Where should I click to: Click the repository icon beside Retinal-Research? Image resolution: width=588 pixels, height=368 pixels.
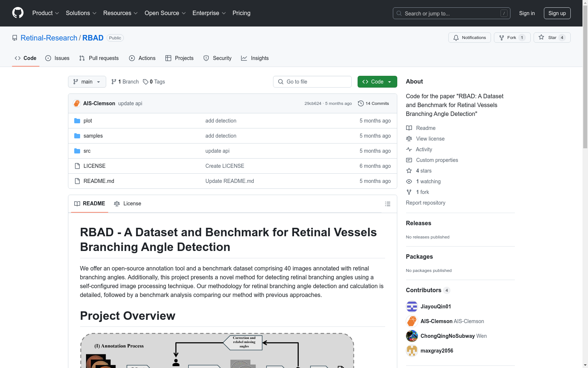pos(15,38)
